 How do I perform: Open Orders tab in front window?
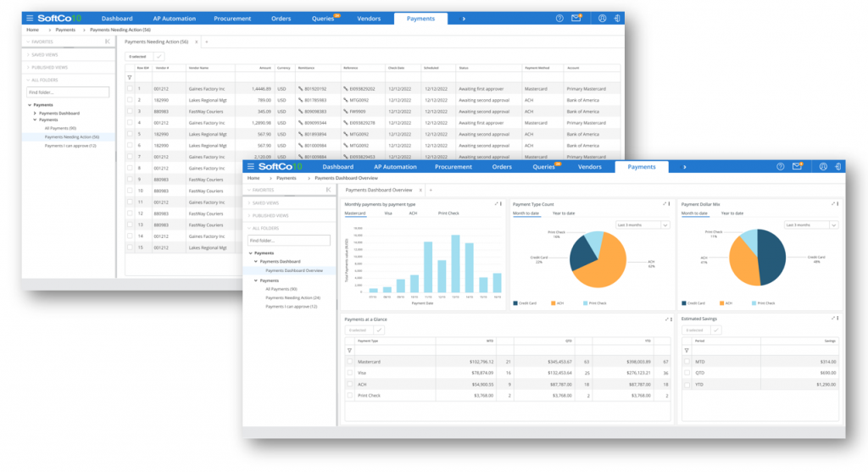click(x=502, y=167)
